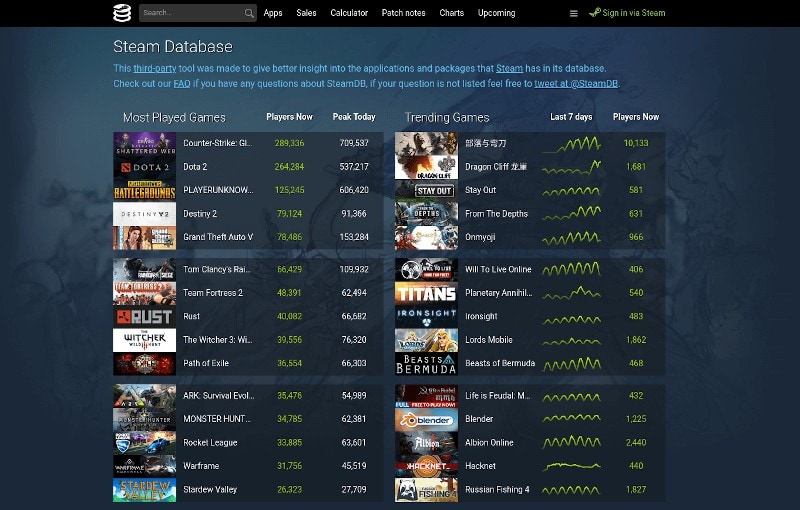Click the Path of Exile thumbnail

pyautogui.click(x=144, y=364)
